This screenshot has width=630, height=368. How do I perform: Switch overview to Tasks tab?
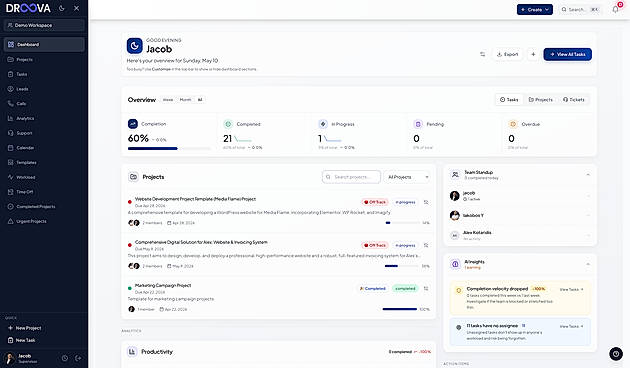pyautogui.click(x=509, y=100)
